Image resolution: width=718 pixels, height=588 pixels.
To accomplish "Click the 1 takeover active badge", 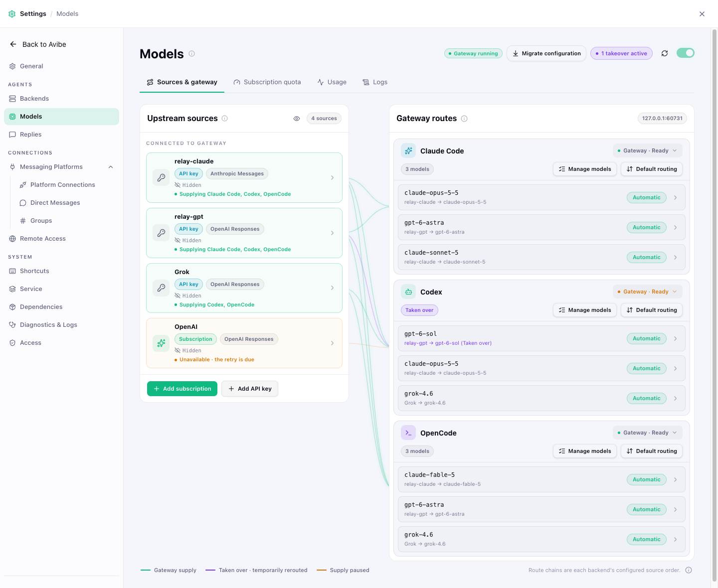I will tap(621, 53).
